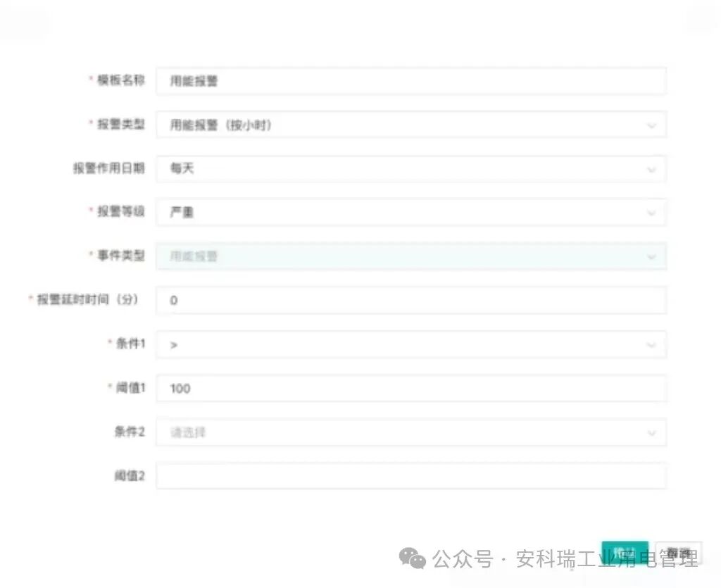Click the chevron arrow in 条件1 row

pyautogui.click(x=651, y=345)
